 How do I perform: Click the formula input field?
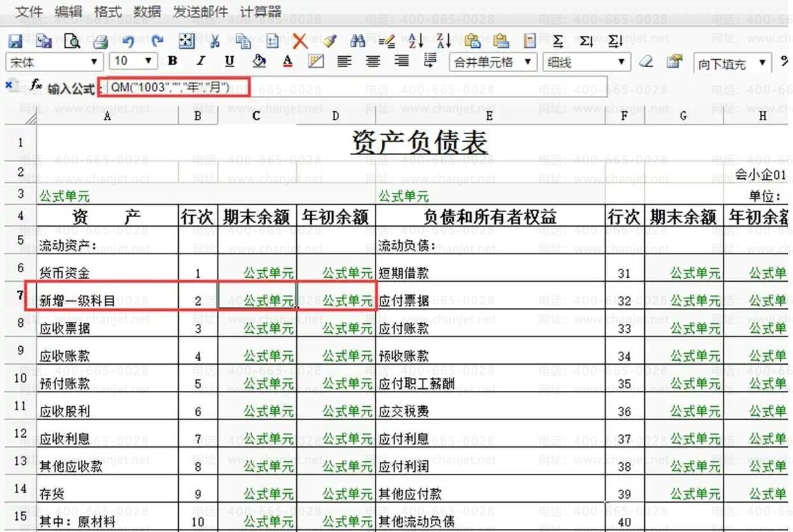click(356, 87)
